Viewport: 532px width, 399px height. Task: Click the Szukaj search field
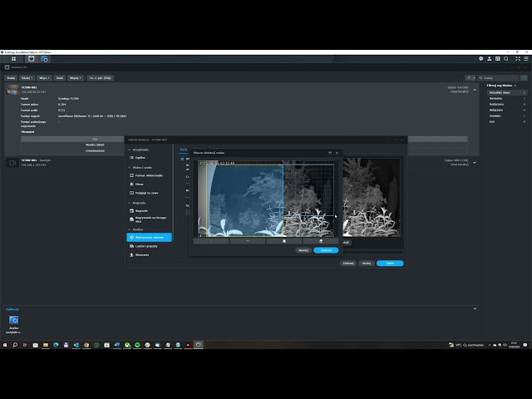click(x=499, y=78)
